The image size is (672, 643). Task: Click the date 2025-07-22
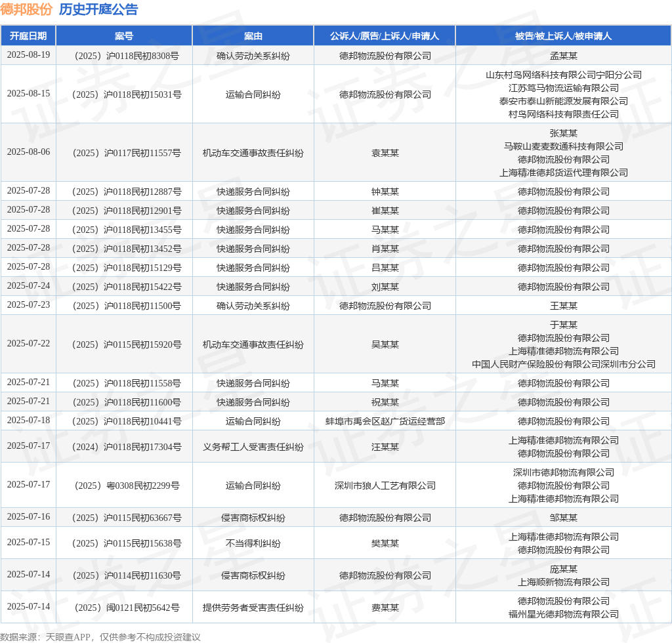28,344
